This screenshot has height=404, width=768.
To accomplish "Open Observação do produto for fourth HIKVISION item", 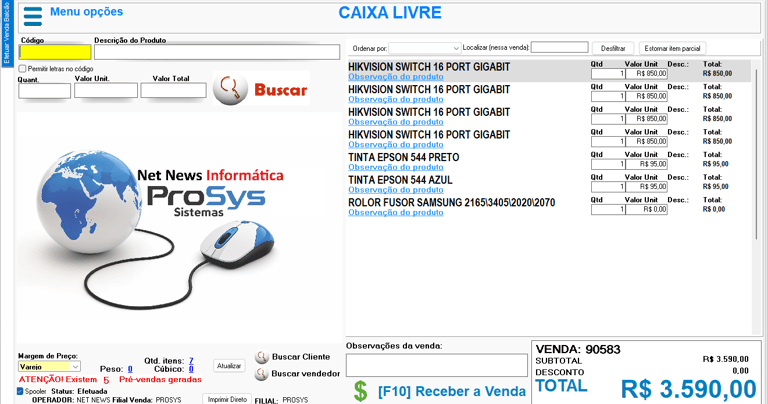I will click(396, 144).
